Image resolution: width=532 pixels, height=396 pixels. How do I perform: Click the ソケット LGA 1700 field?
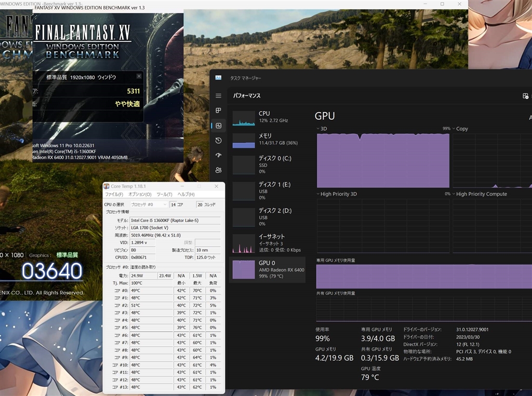pyautogui.click(x=175, y=228)
